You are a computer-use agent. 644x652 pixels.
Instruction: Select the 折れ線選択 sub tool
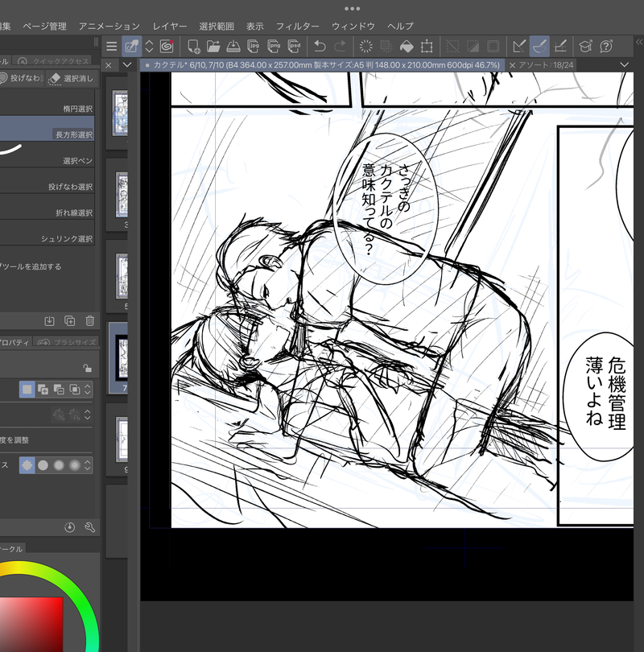click(47, 207)
